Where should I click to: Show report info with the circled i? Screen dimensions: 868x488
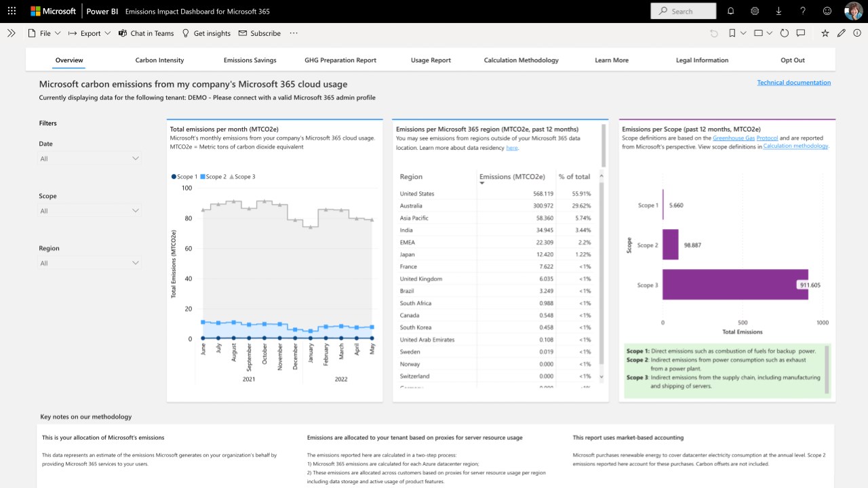click(857, 33)
